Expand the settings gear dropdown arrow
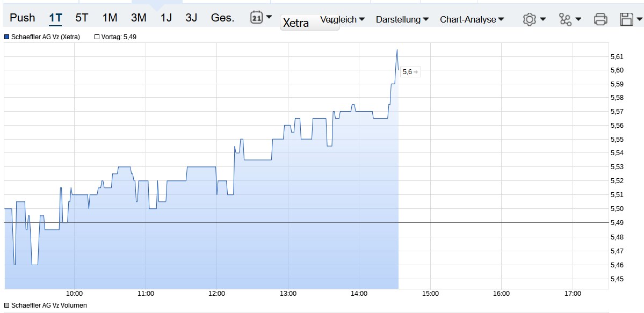This screenshot has width=644, height=313. click(543, 19)
